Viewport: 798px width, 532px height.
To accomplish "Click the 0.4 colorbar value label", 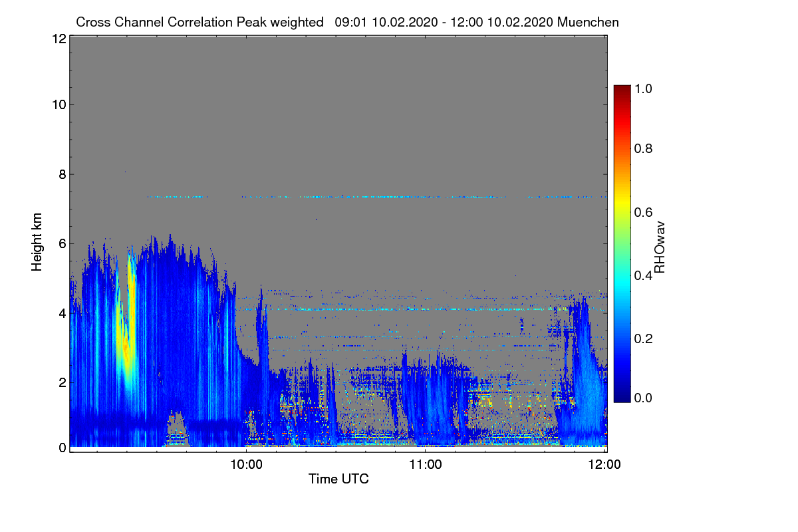I will pyautogui.click(x=643, y=275).
